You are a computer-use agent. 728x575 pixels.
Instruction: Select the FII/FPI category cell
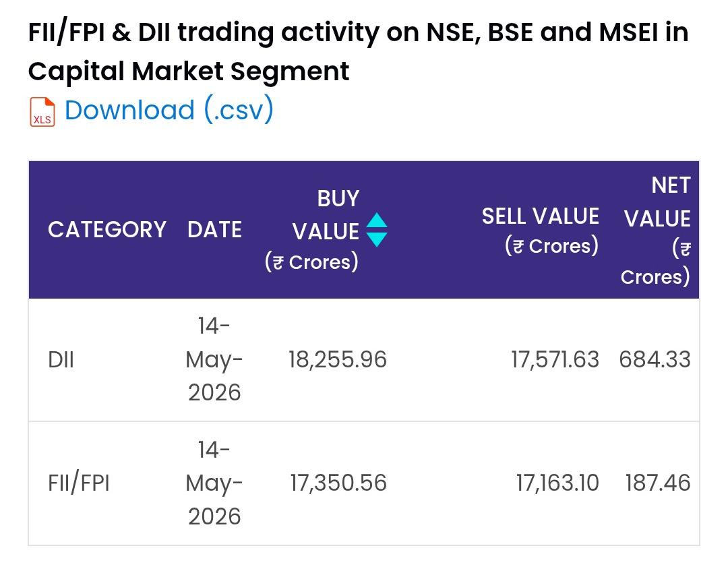click(79, 483)
